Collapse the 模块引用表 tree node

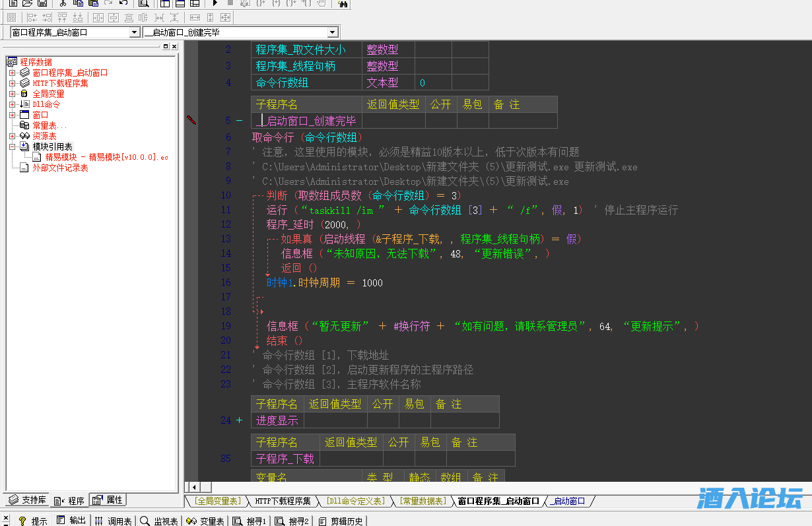click(12, 147)
